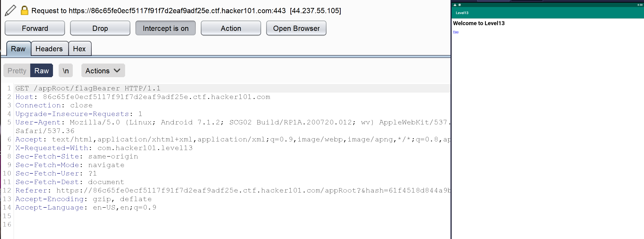The width and height of the screenshot is (644, 239).
Task: Click the X-Requested-With header line
Action: coord(104,148)
